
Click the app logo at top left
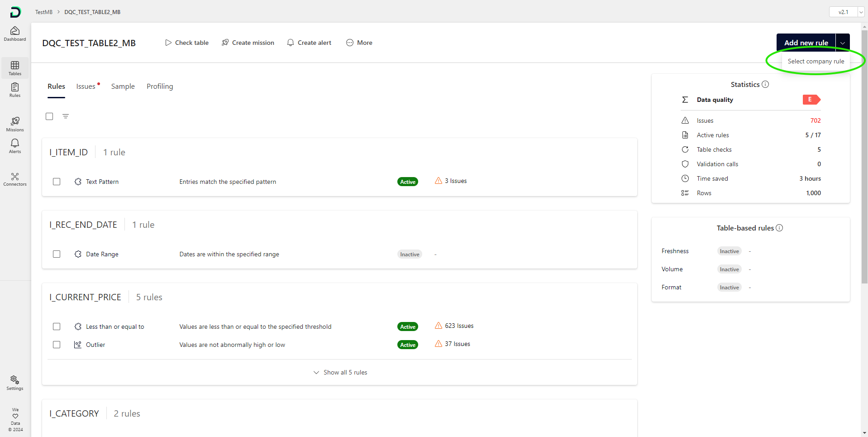click(x=15, y=12)
